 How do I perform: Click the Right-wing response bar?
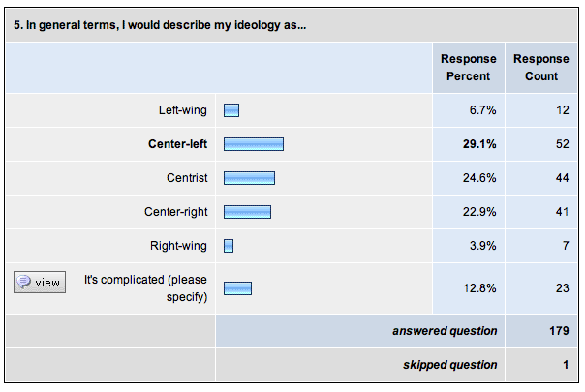point(229,246)
